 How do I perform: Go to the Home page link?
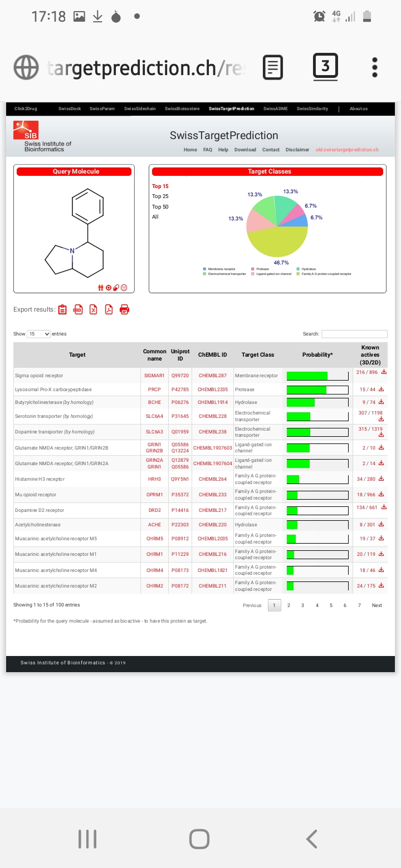tap(190, 150)
